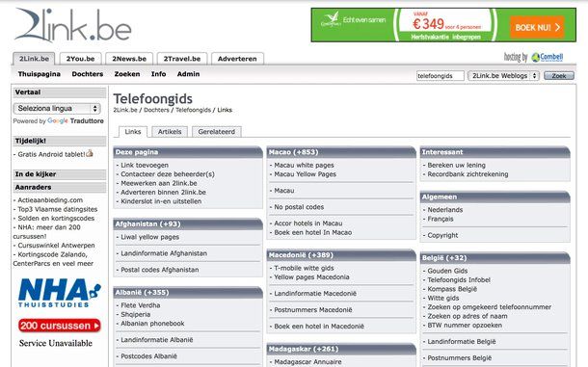Open the Link toevoegen link
This screenshot has height=367, width=588.
145,165
